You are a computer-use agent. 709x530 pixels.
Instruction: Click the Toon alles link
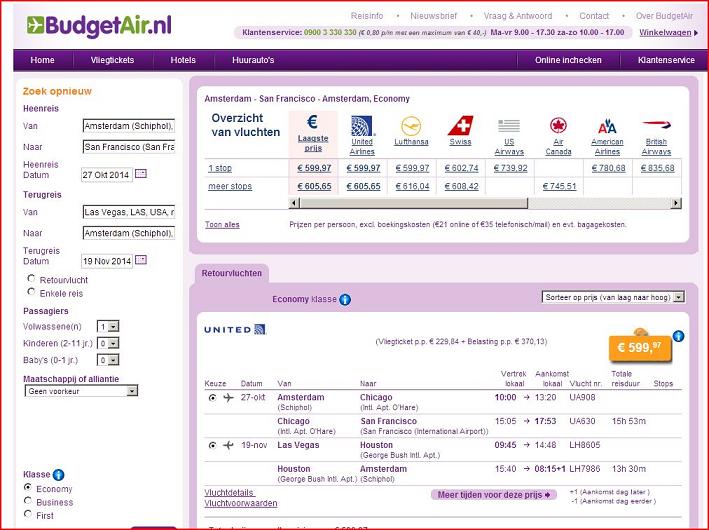(x=222, y=225)
